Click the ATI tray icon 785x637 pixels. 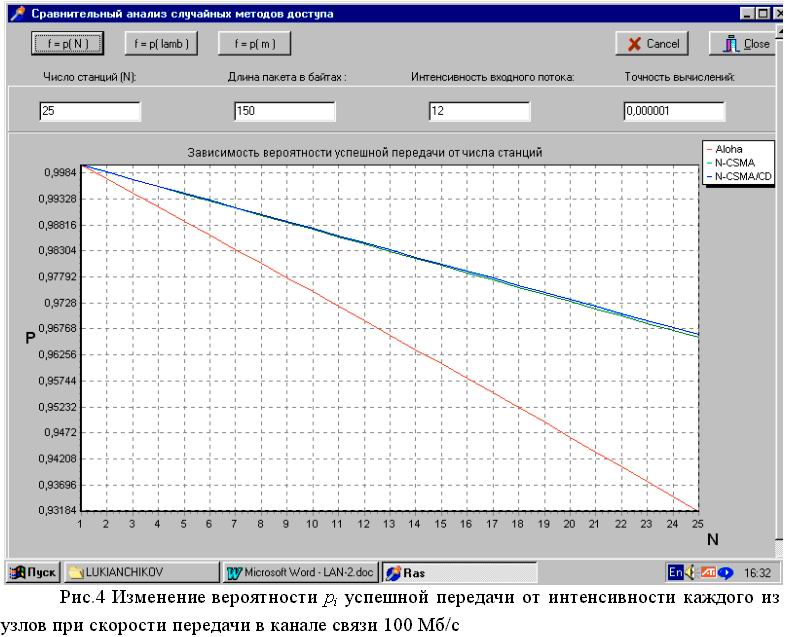point(707,572)
